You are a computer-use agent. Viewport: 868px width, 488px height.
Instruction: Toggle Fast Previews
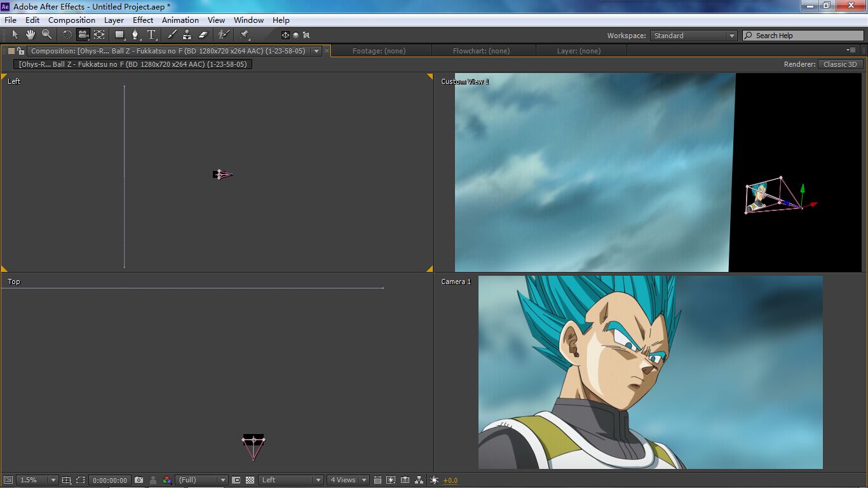(391, 480)
